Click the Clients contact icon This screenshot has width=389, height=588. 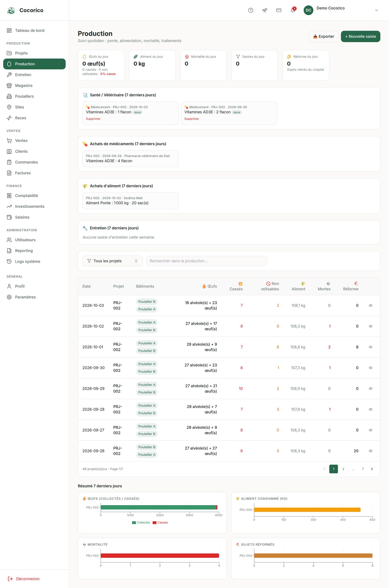9,151
